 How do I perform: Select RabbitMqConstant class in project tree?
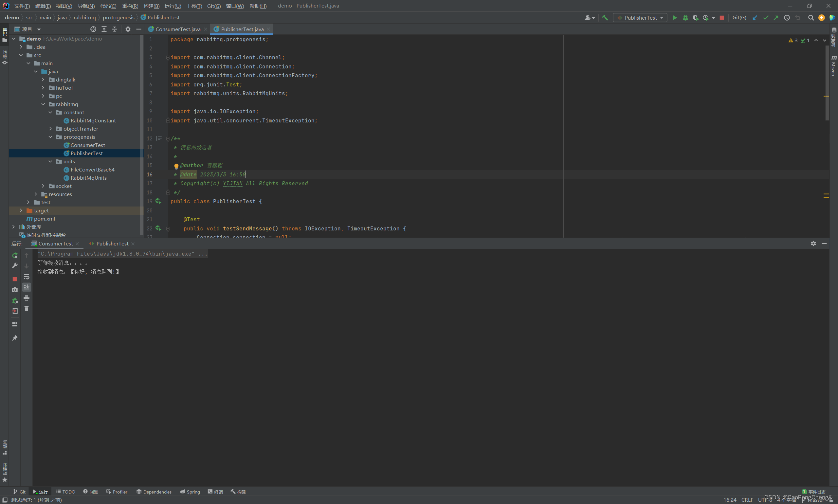tap(93, 120)
